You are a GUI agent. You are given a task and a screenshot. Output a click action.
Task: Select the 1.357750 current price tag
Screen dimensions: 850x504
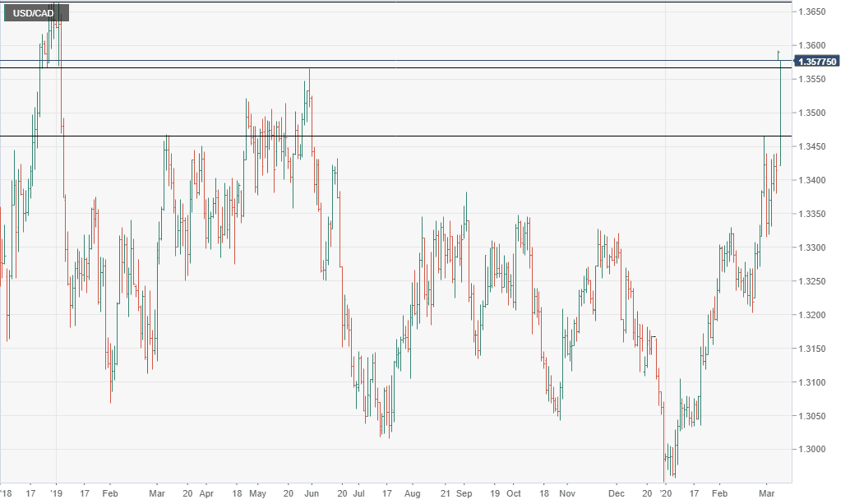[x=816, y=60]
